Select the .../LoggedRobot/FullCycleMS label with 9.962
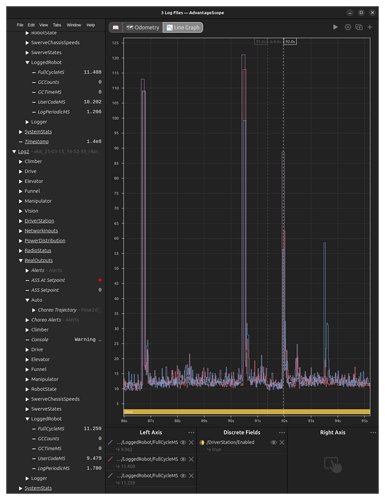 point(147,442)
